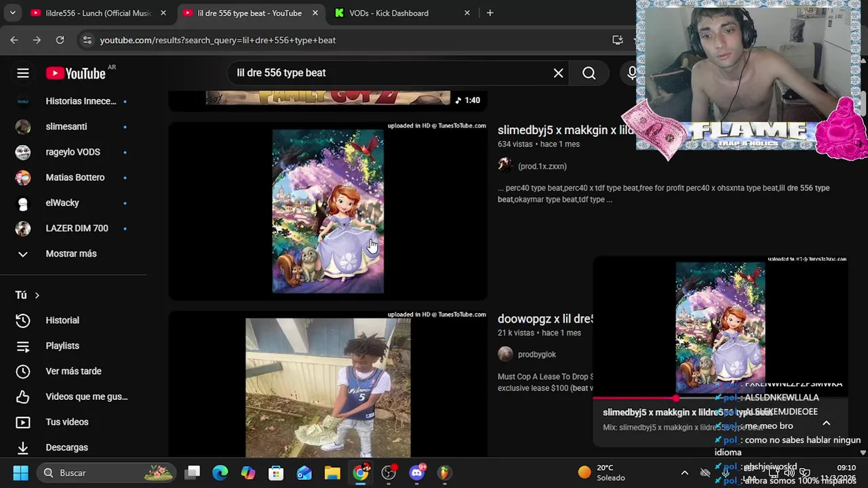Expand the miniplayer with Sofia the First video
868x488 pixels.
(x=720, y=327)
